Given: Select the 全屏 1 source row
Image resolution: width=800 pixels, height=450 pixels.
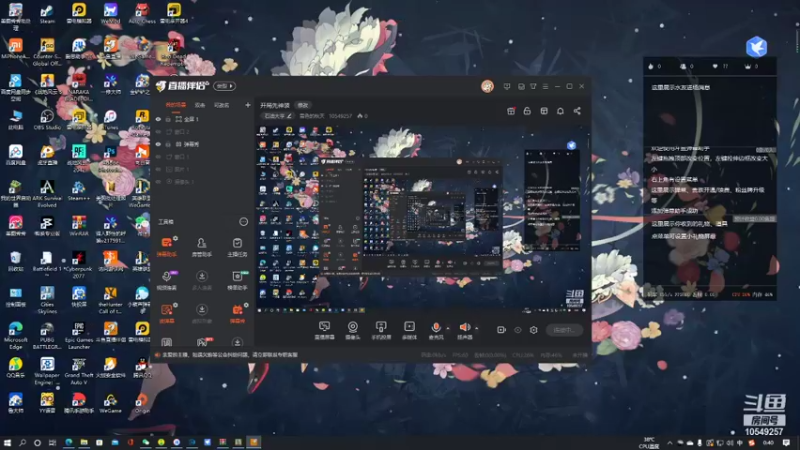Looking at the screenshot, I should (x=203, y=119).
